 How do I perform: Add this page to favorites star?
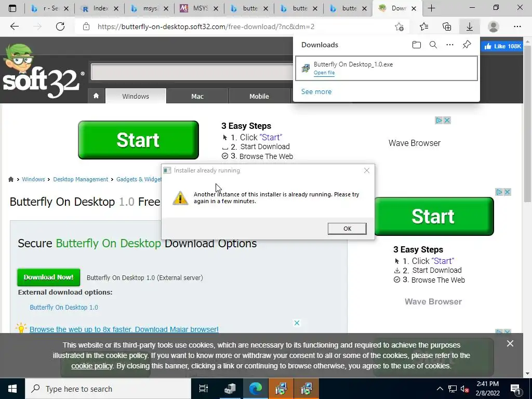[400, 26]
